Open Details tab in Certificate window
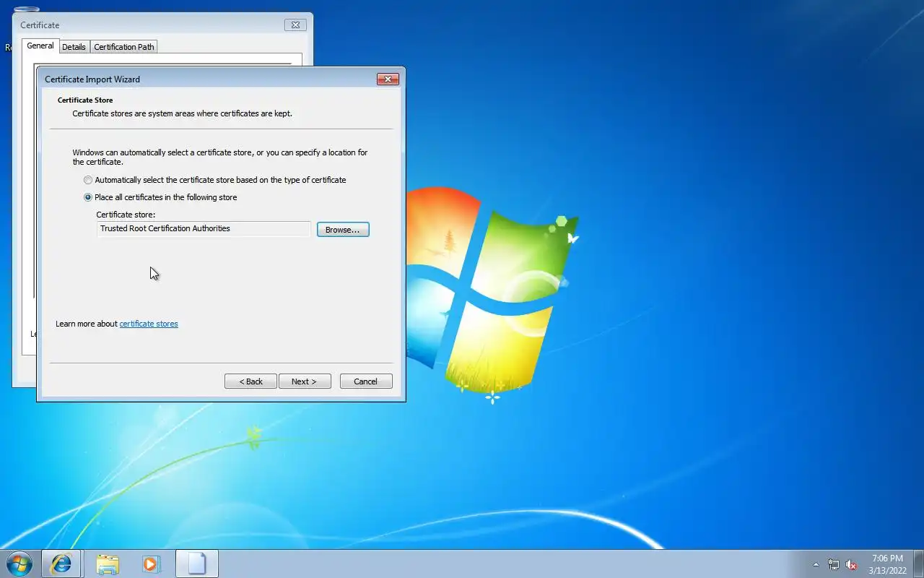The image size is (924, 578). point(74,47)
